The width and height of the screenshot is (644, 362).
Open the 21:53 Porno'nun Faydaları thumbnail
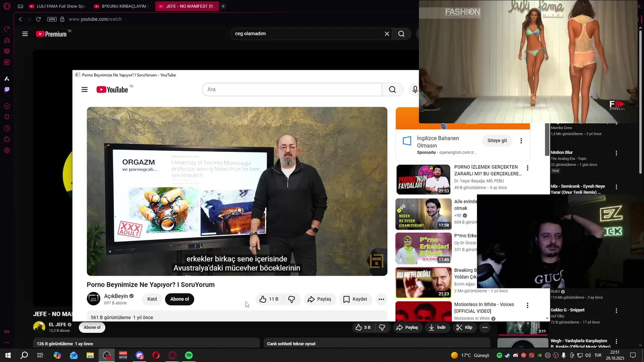423,179
